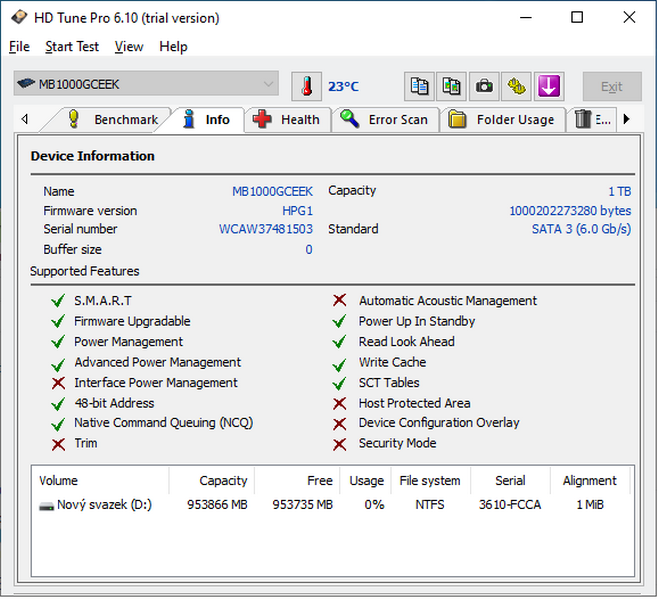Click the Volume column header
This screenshot has width=659, height=600.
pyautogui.click(x=100, y=481)
